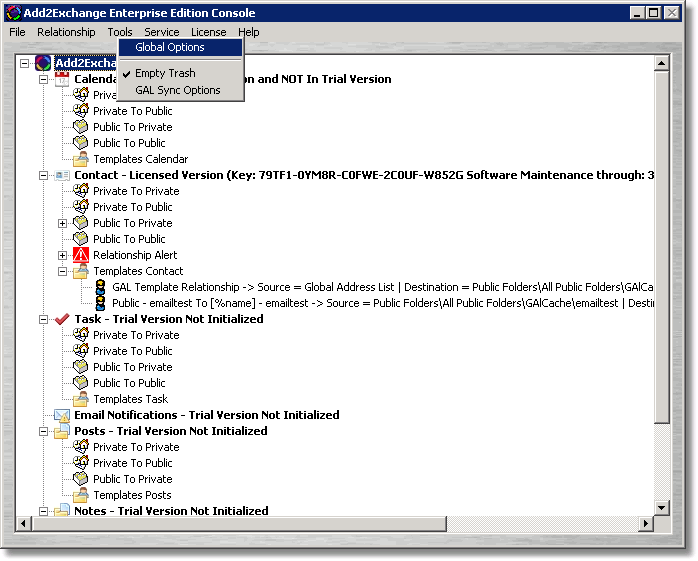698x561 pixels.
Task: Click the vertical scrollbar down arrow
Action: [661, 508]
